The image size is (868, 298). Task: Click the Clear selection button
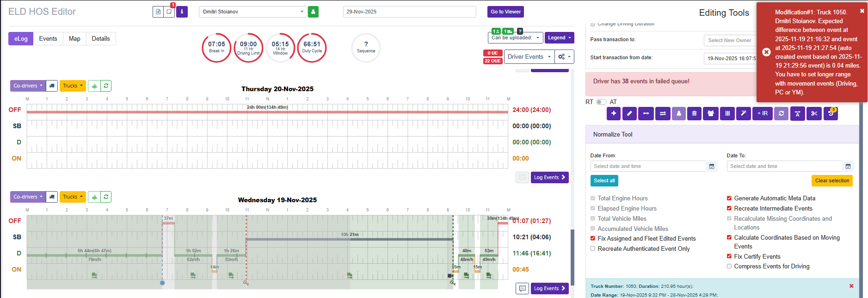click(x=832, y=180)
